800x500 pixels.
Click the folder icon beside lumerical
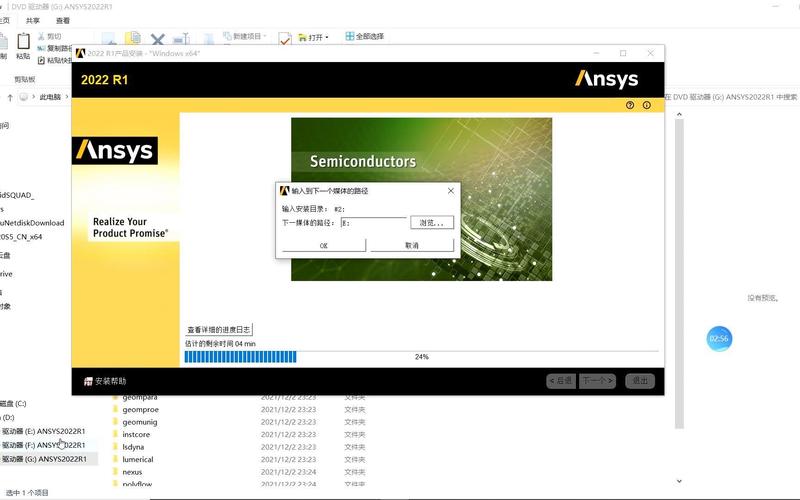pos(115,459)
